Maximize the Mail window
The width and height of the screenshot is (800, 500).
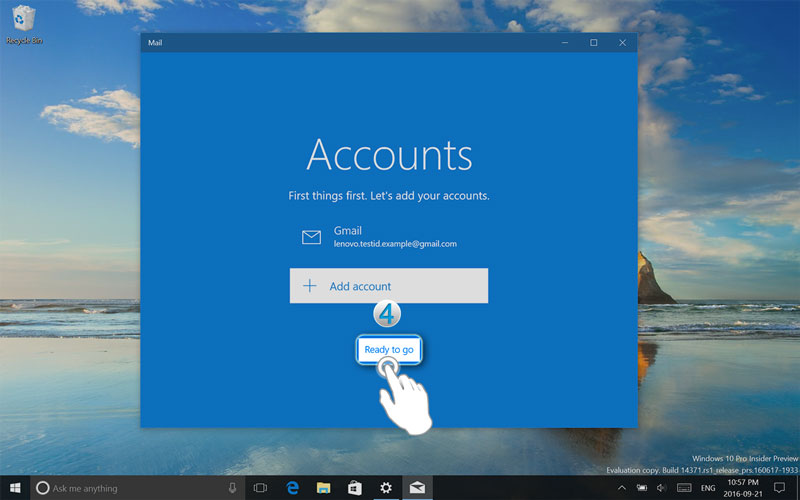pyautogui.click(x=593, y=43)
